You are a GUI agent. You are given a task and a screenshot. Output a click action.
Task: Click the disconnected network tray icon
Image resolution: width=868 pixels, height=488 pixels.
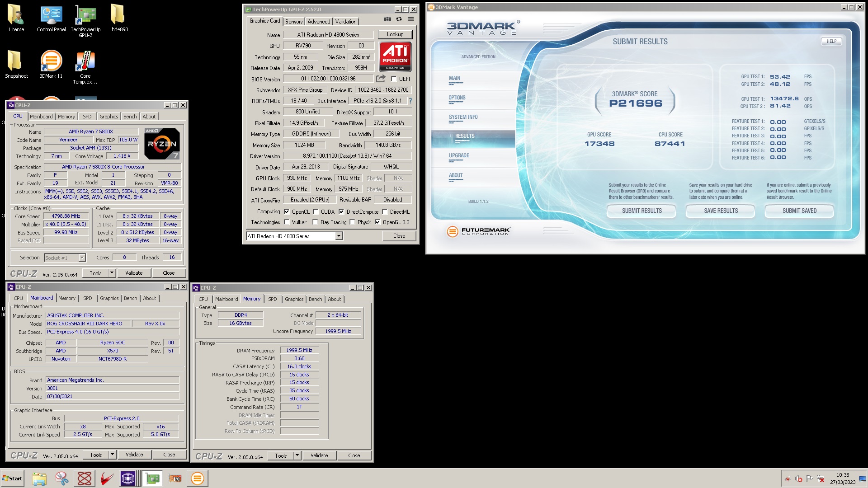click(x=821, y=479)
